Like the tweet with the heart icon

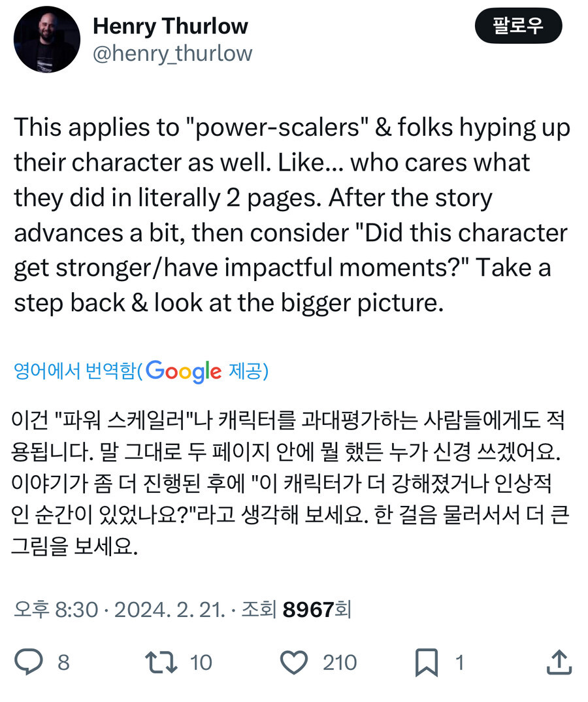[x=293, y=662]
